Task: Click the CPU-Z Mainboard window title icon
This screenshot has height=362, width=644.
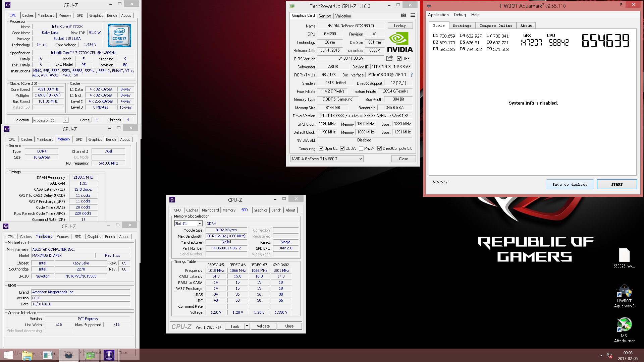Action: click(x=6, y=226)
